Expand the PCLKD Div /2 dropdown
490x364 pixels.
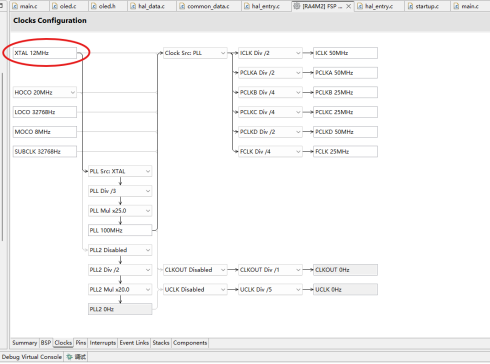coord(270,132)
